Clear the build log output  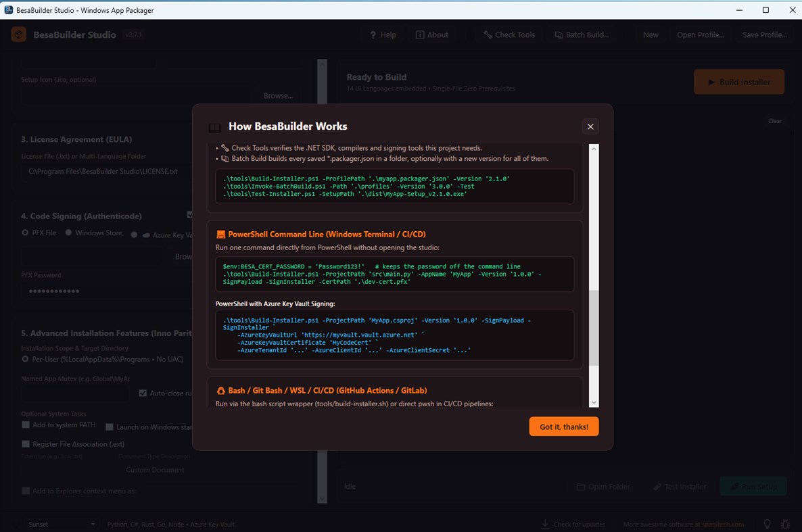(x=775, y=121)
